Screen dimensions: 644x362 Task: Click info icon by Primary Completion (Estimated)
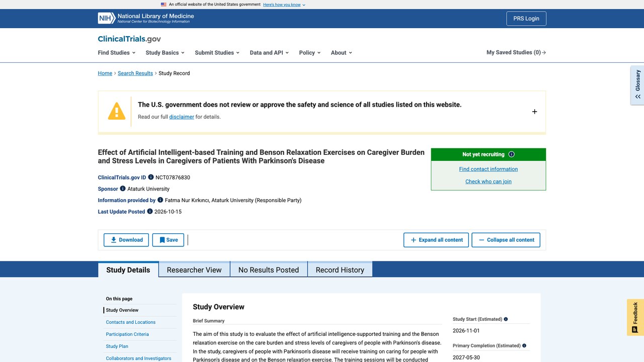pos(524,345)
